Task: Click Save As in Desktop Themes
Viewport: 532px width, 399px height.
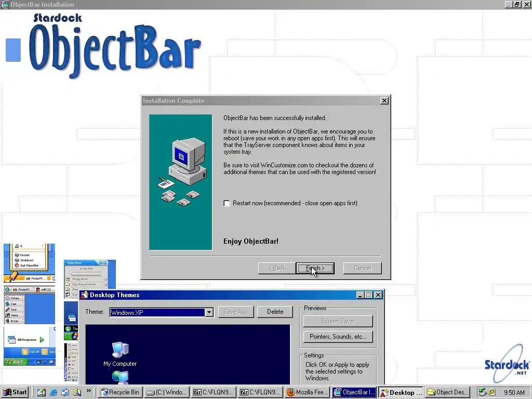Action: click(236, 312)
